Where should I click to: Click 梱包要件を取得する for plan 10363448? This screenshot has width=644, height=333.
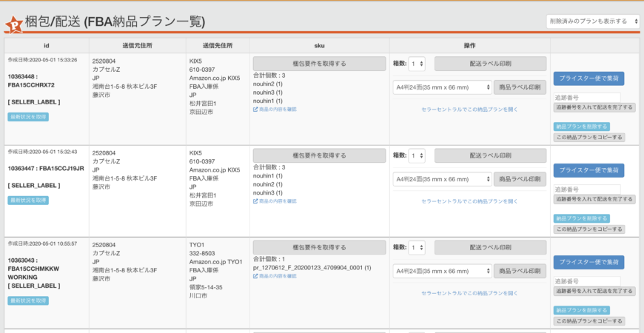320,64
